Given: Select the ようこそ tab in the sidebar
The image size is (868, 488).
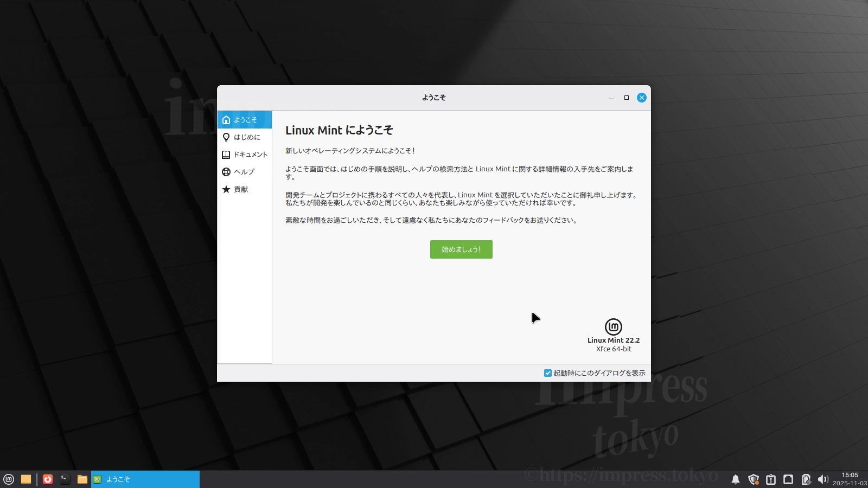Looking at the screenshot, I should click(x=245, y=120).
